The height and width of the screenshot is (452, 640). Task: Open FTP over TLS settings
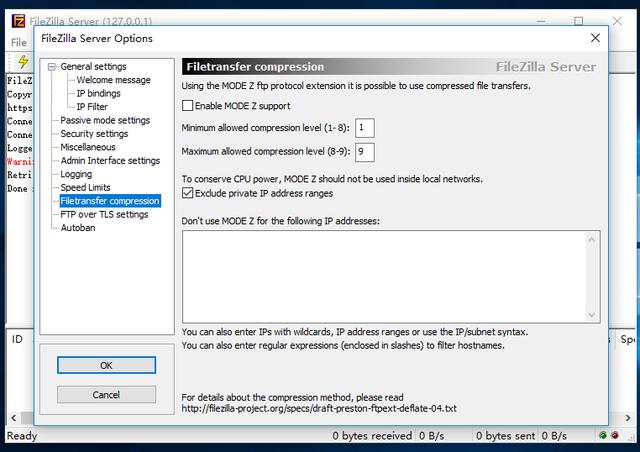[104, 214]
